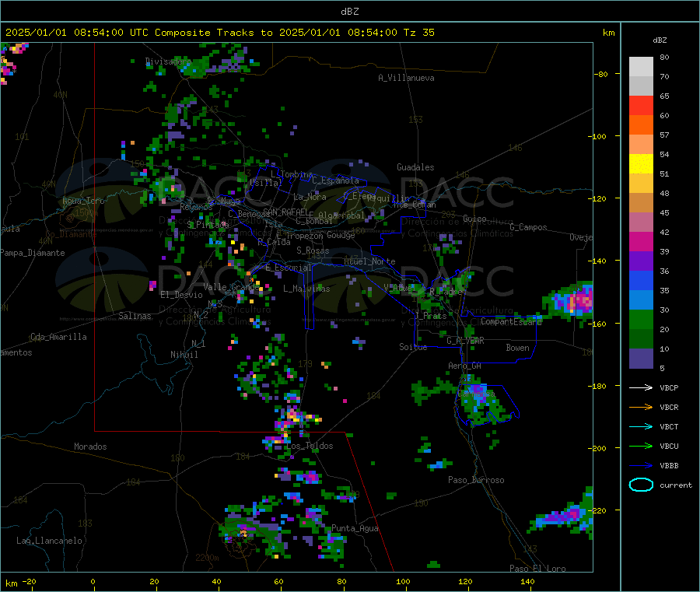
Task: Click the timestamp Composite Tracks header text
Action: 220,33
